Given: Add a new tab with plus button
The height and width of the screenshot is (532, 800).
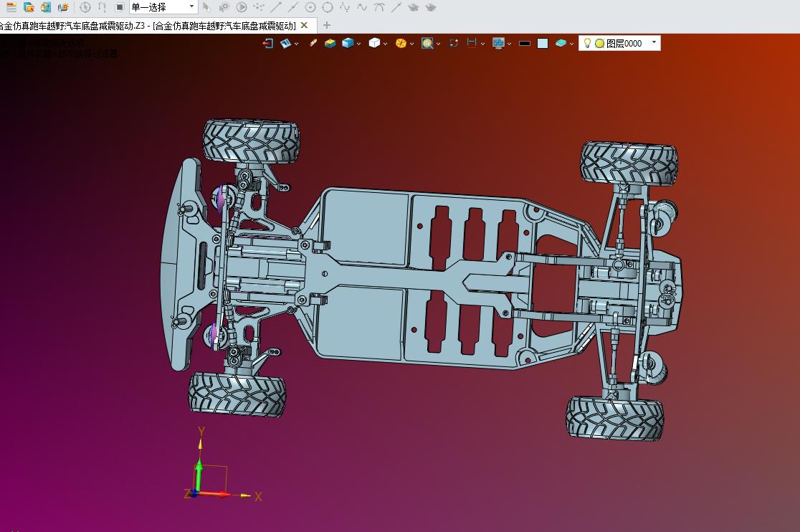Looking at the screenshot, I should pos(327,25).
